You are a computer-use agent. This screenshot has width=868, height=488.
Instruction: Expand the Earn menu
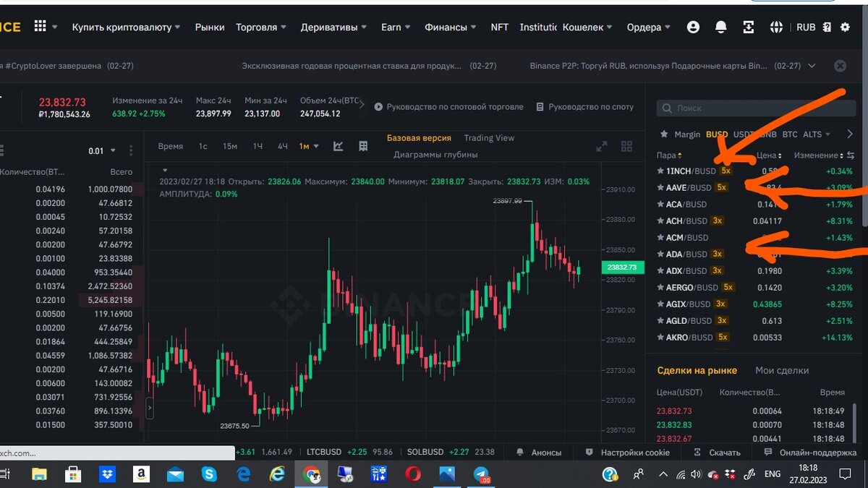396,27
